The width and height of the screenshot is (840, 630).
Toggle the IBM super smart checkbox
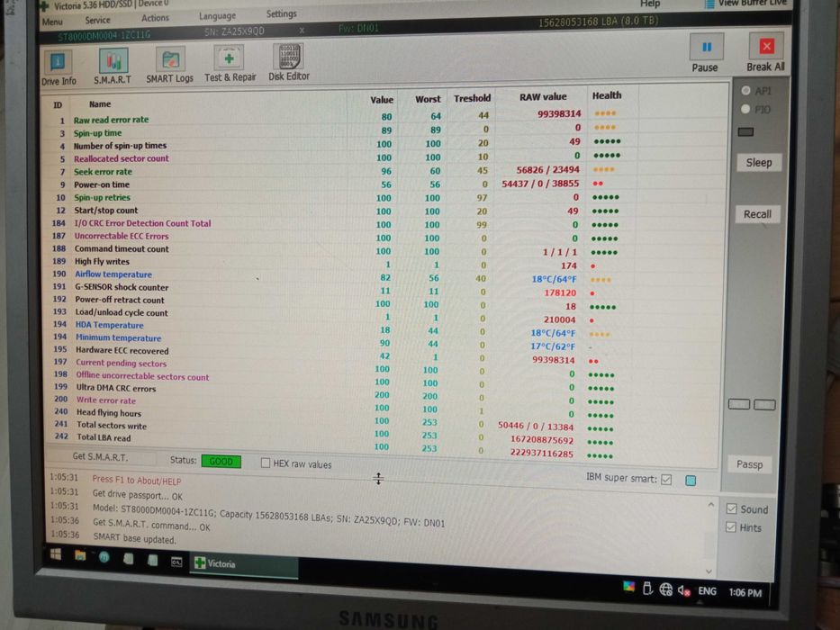tap(666, 480)
